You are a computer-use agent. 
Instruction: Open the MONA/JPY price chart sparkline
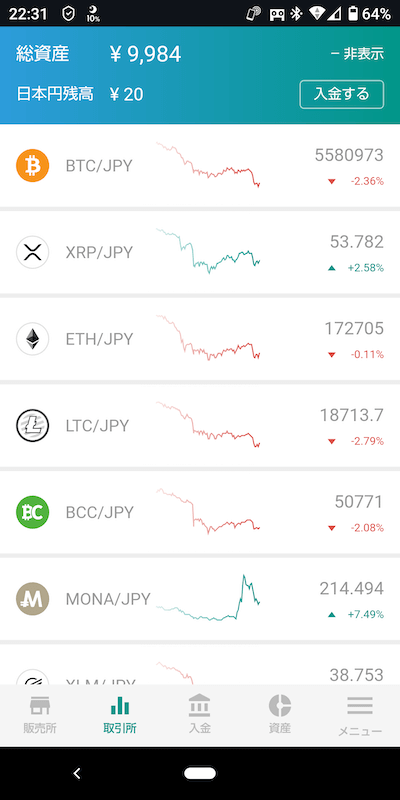pyautogui.click(x=208, y=598)
